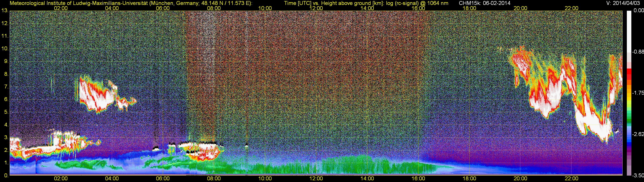This screenshot has width=644, height=182.
Task: Select 22:00 on the bottom time axis
Action: 571,179
